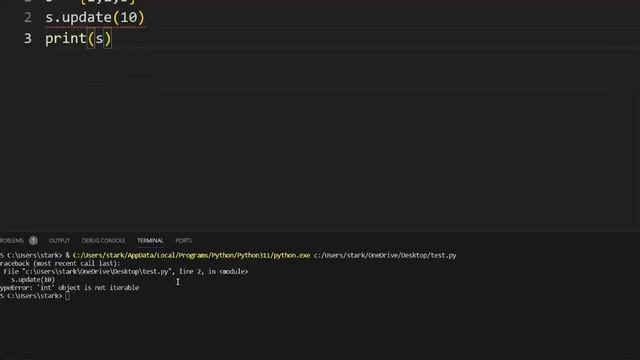Open the PROBLEMS panel tab
Screen dimensions: 640x360
pos(11,240)
